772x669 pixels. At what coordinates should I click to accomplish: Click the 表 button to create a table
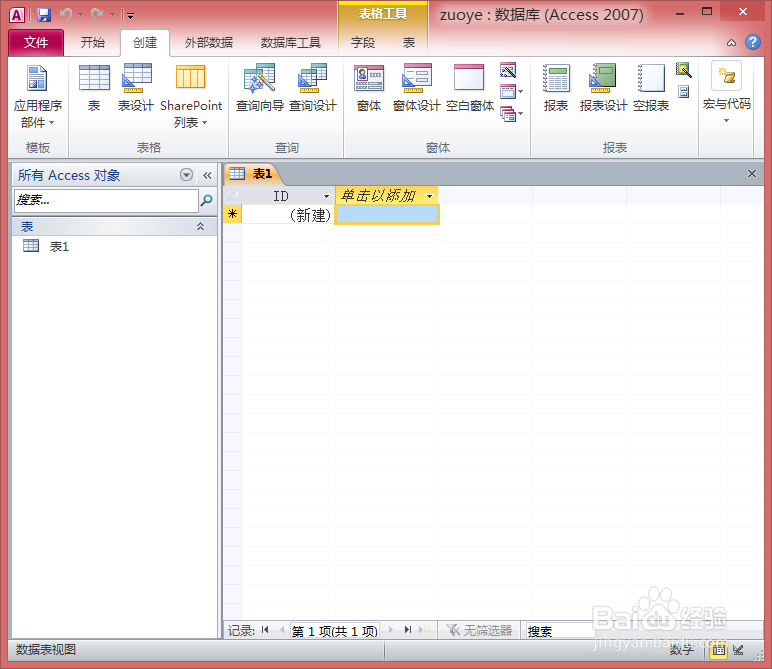pyautogui.click(x=94, y=89)
